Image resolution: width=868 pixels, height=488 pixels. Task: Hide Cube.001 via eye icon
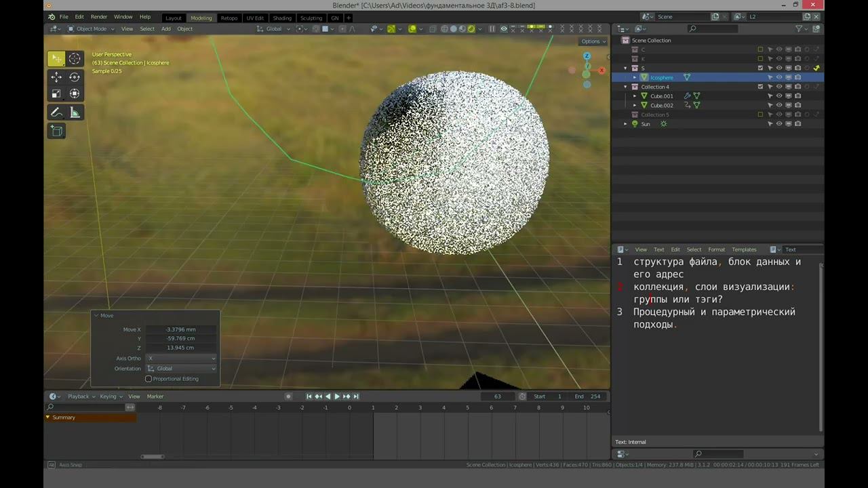pos(779,96)
